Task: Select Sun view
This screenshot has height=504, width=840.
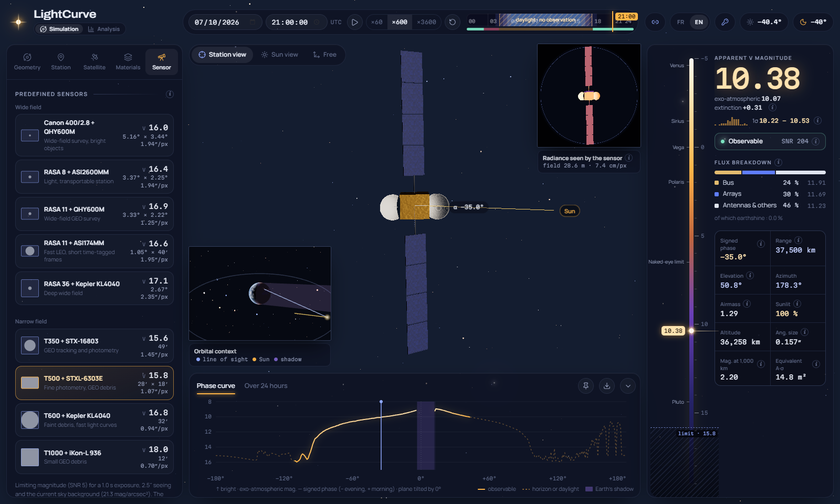Action: click(x=280, y=55)
